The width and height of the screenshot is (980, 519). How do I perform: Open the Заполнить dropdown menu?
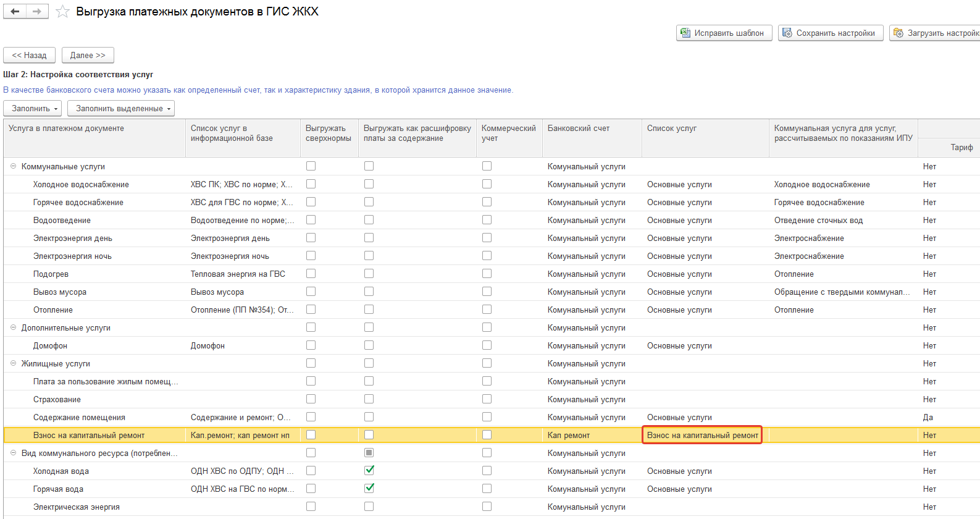[35, 108]
